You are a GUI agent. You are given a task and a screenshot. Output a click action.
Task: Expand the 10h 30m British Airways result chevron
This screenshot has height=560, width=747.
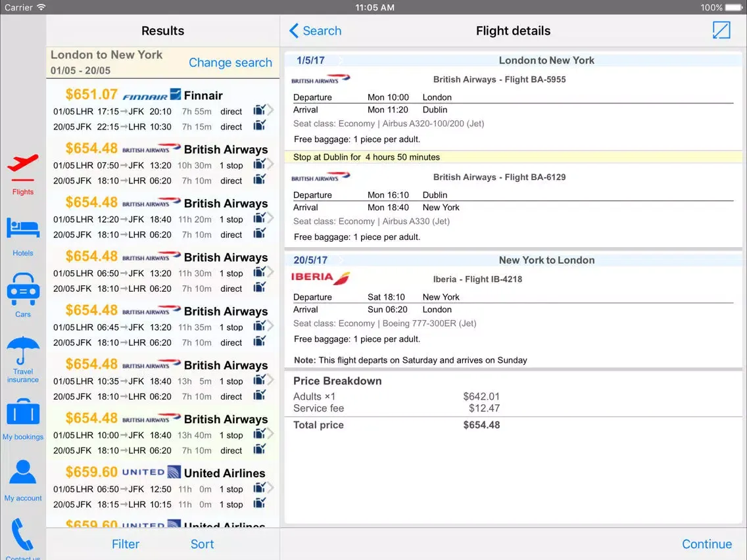click(270, 163)
